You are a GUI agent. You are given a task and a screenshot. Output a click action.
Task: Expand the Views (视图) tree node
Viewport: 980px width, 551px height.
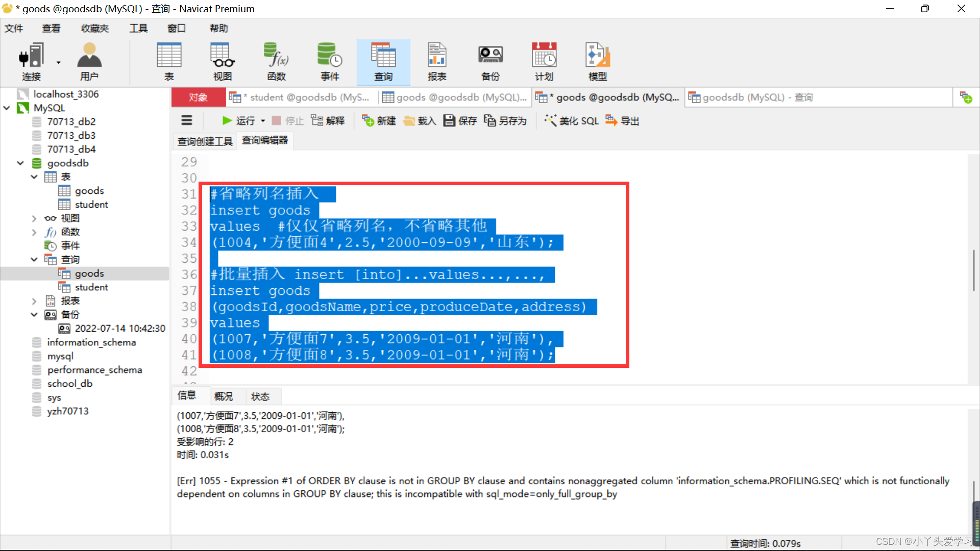coord(34,218)
